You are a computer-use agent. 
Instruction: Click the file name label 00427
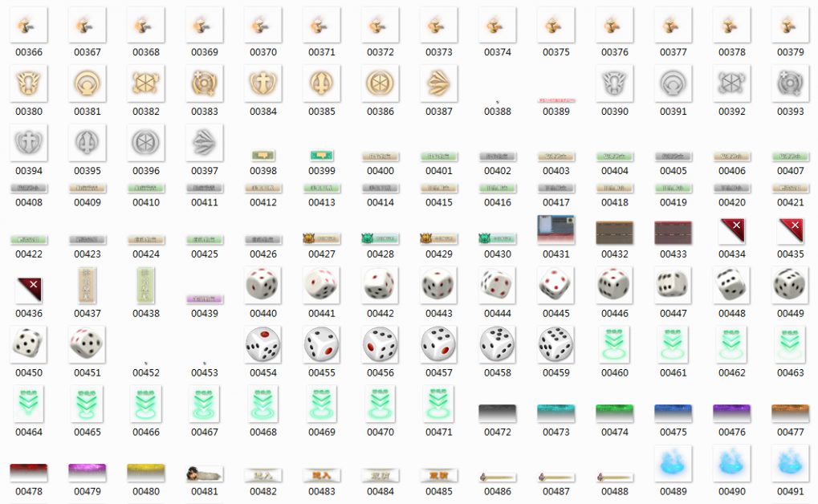click(x=322, y=254)
